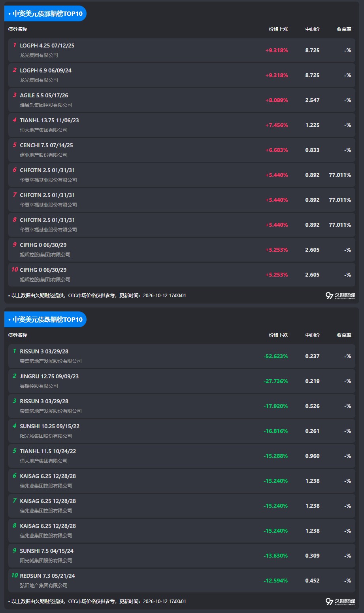Viewport: 364px width, 613px height.
Task: Select bond SUNSHI 7.5 04/15/24
Action: point(47,551)
